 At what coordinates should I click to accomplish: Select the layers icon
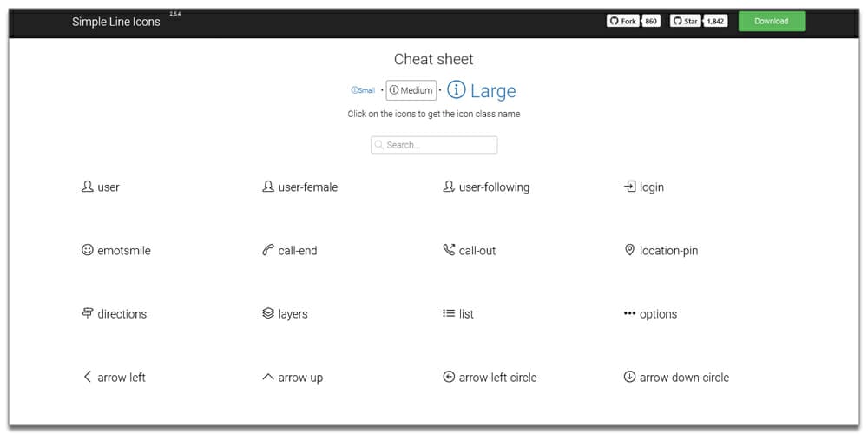pyautogui.click(x=268, y=313)
